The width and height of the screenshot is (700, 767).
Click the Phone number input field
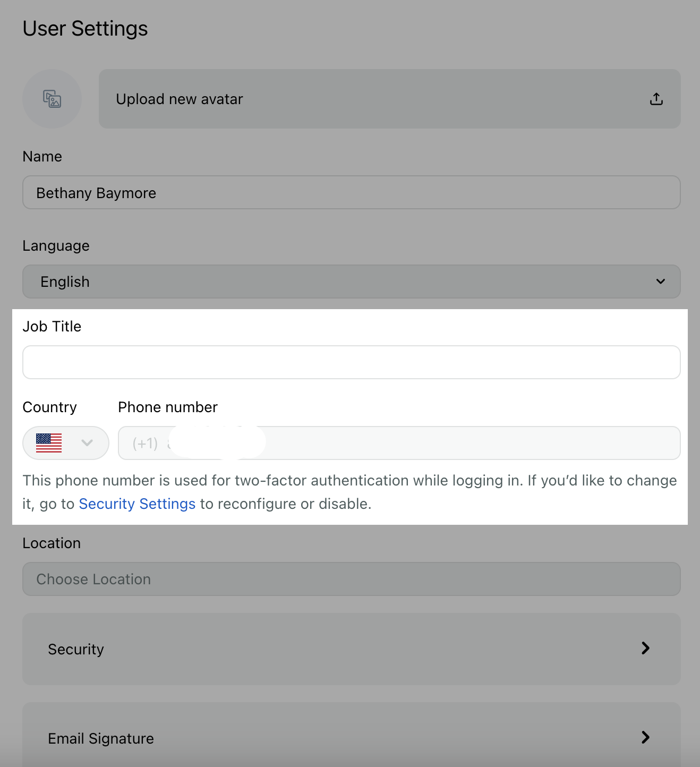pyautogui.click(x=399, y=443)
